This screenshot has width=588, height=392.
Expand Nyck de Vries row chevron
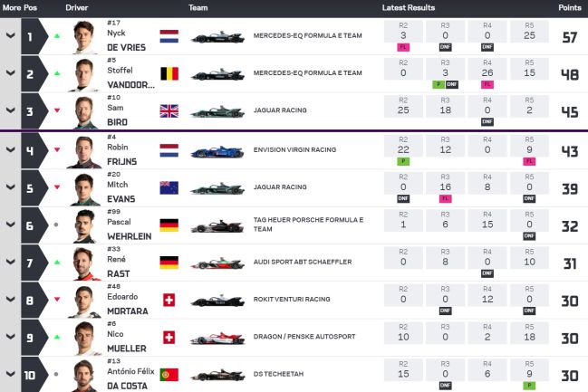click(x=10, y=36)
